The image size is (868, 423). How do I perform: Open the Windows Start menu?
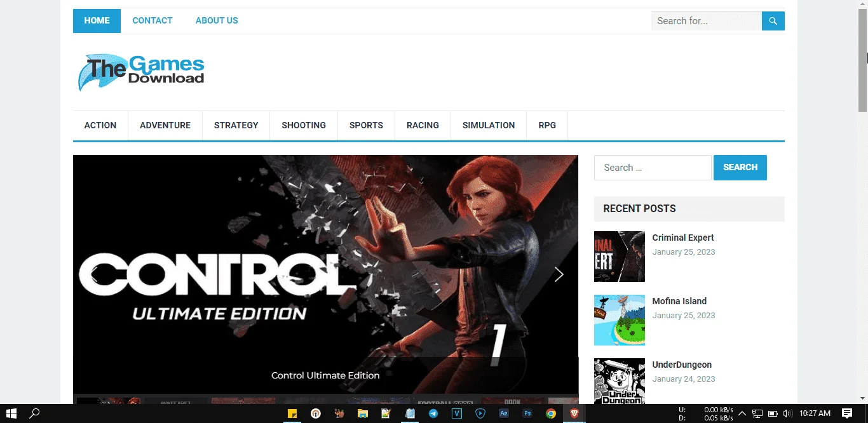point(11,413)
